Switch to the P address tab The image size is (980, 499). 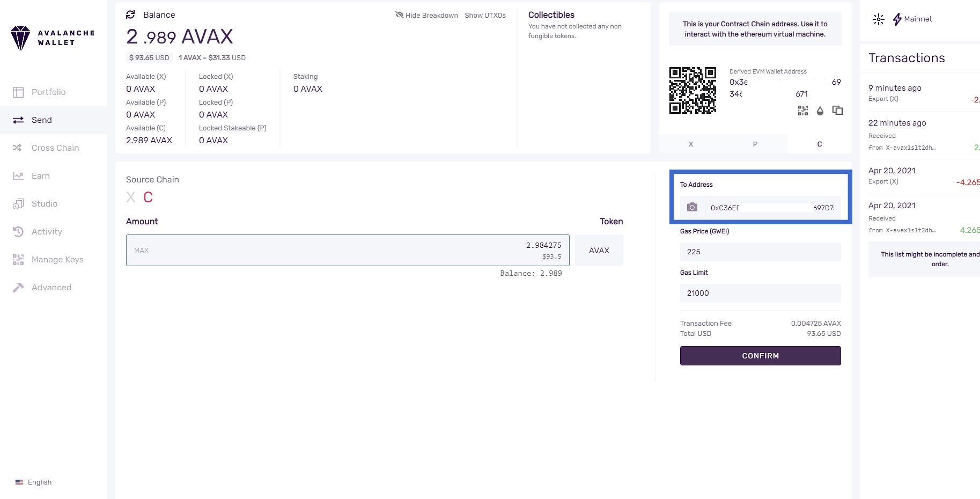755,144
